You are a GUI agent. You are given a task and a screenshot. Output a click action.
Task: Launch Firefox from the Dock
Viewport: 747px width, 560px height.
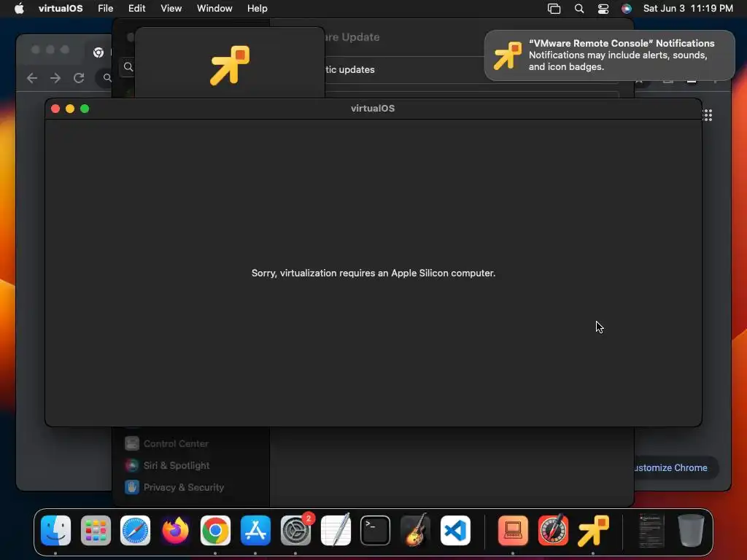175,530
